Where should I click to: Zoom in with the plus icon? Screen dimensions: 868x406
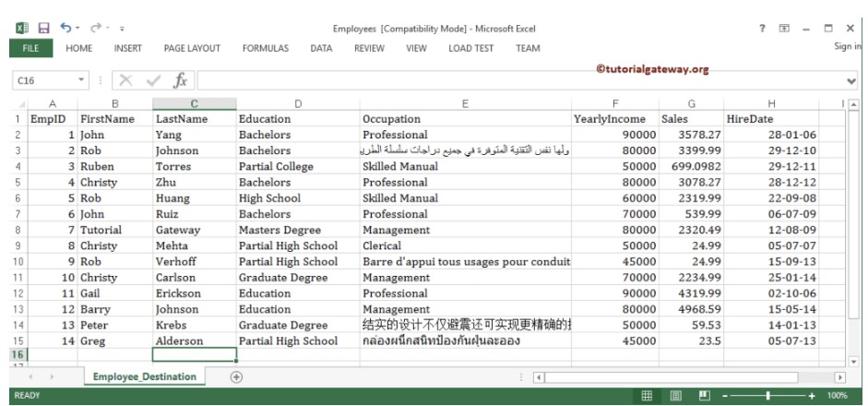812,396
